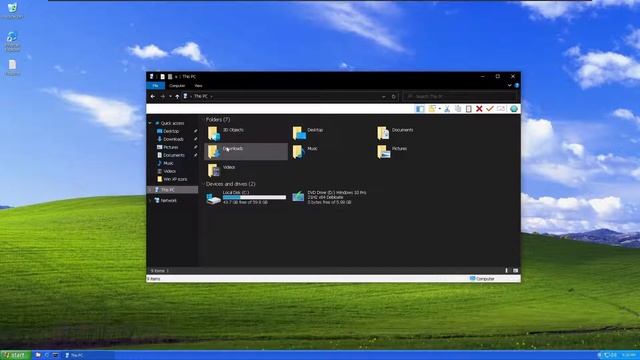
Task: Click the globe icon in toolbar
Action: pos(514,109)
